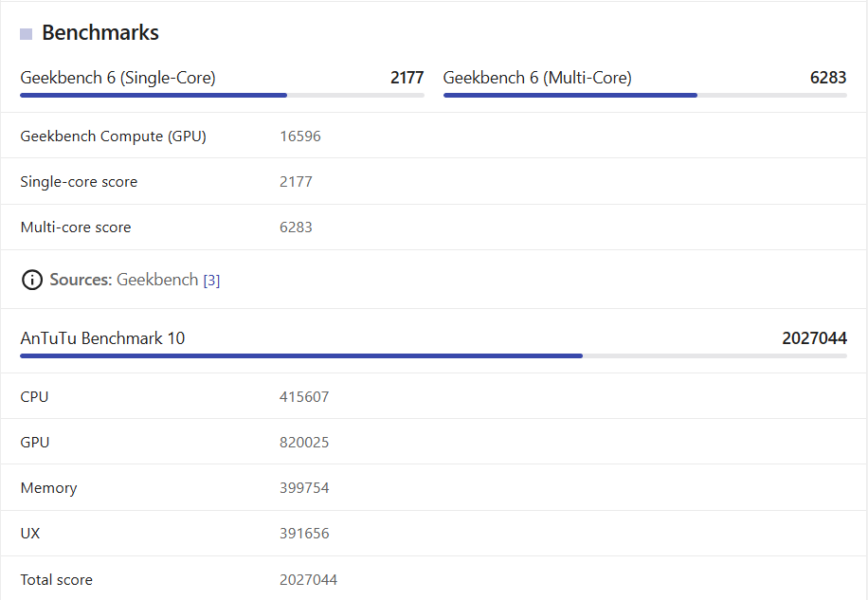Click the AnTuTu Benchmark 10 title
This screenshot has width=868, height=600.
[x=102, y=338]
